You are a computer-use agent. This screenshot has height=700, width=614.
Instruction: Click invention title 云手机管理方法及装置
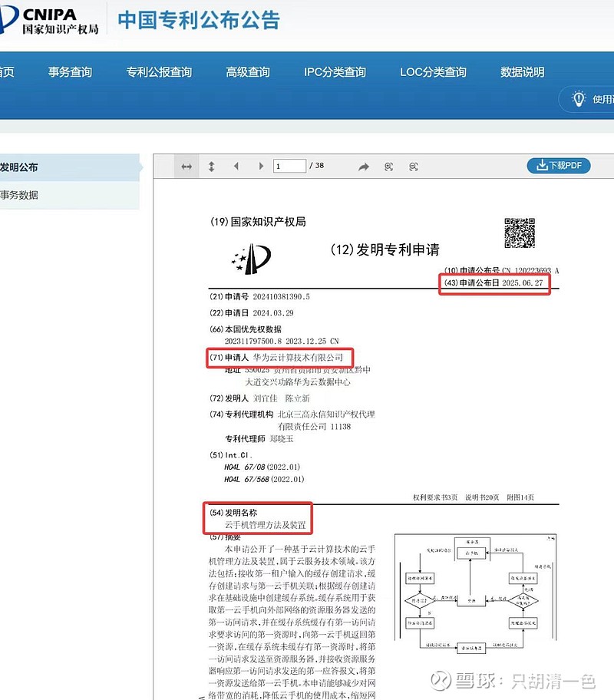[266, 525]
